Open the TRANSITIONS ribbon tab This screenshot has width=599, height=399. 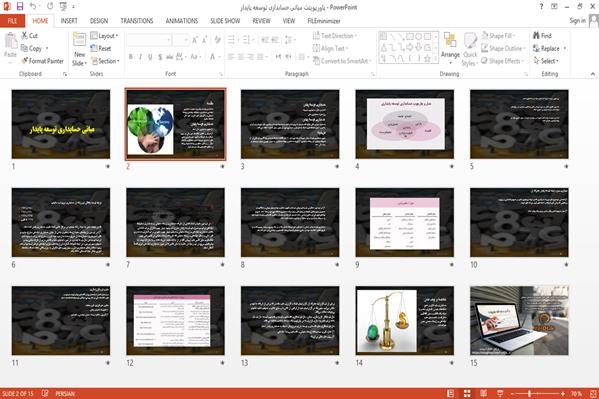pos(137,21)
